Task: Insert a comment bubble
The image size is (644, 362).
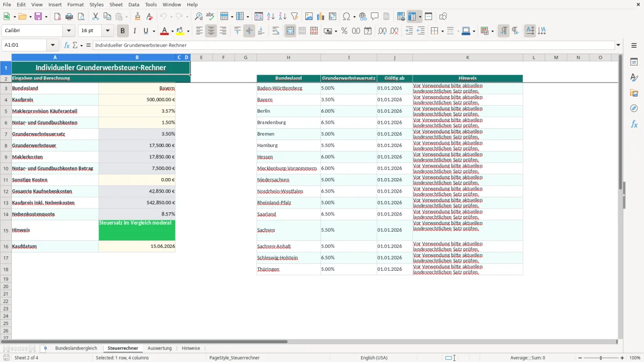Action: coord(375,17)
